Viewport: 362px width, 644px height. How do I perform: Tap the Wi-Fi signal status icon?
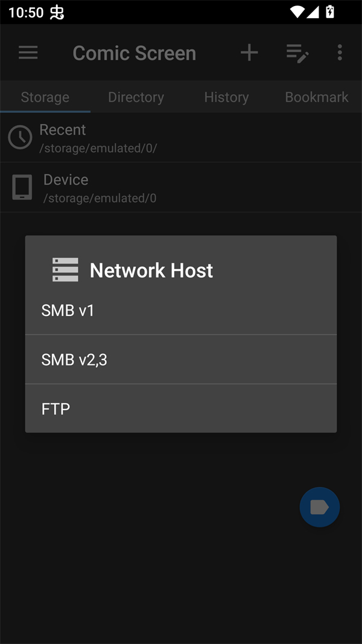(297, 11)
